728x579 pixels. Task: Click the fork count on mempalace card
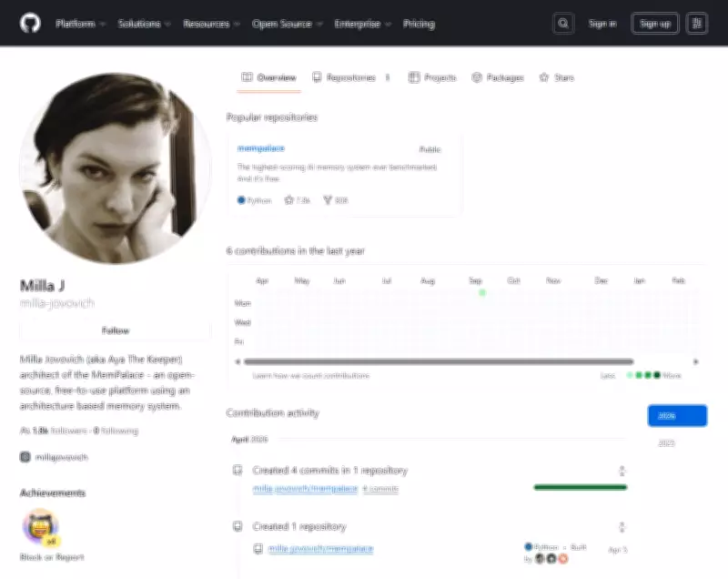pos(336,200)
